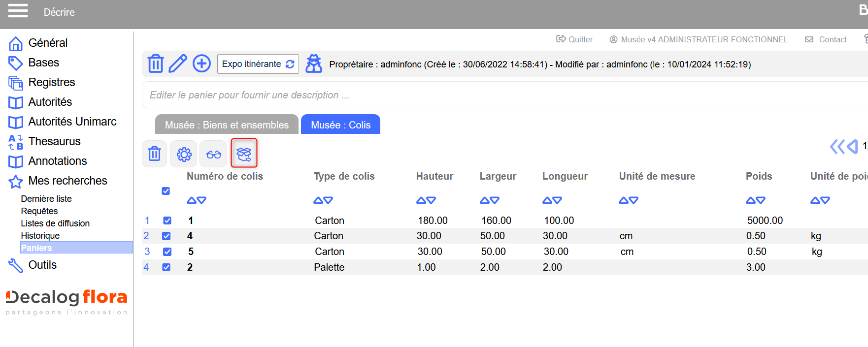Remove selected items with list trash icon
868x347 pixels.
tap(155, 155)
